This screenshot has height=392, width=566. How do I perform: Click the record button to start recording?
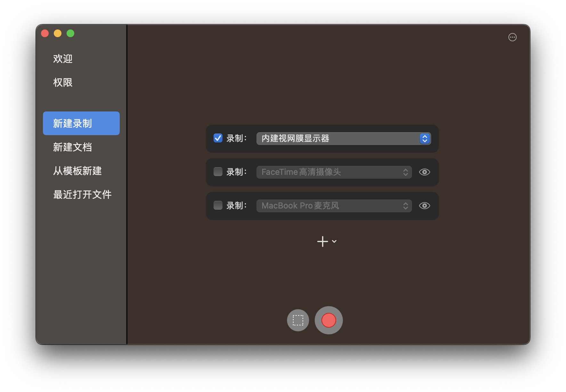(328, 320)
